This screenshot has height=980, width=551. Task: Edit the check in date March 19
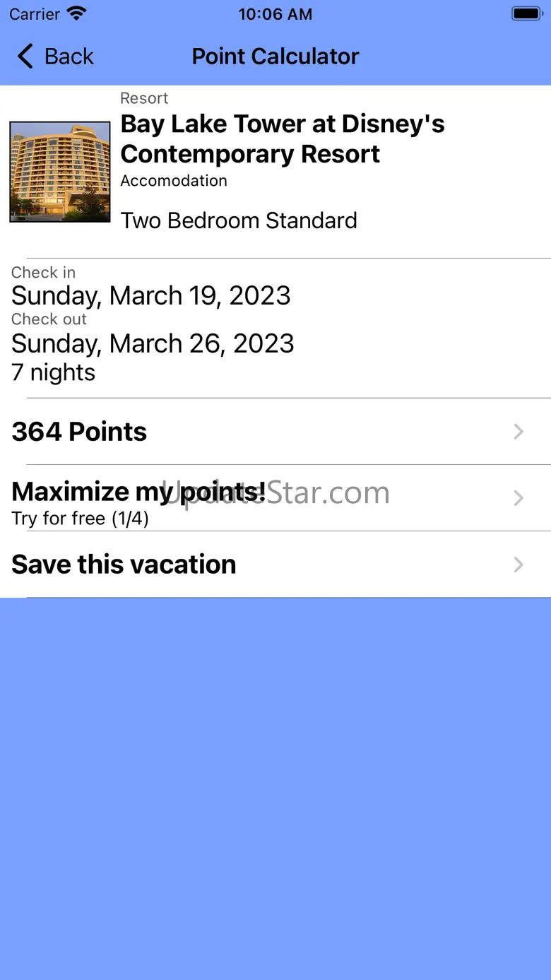point(151,295)
